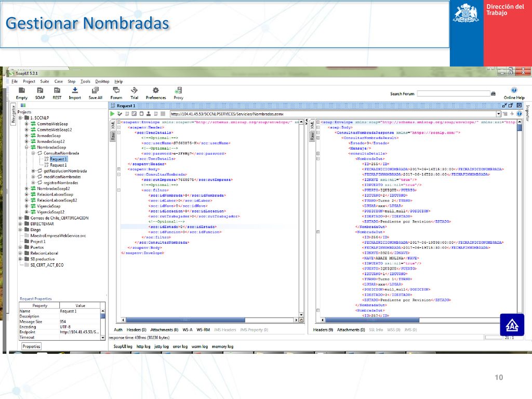The image size is (532, 399).
Task: Collapse the NombradasSoap tree node
Action: point(26,147)
